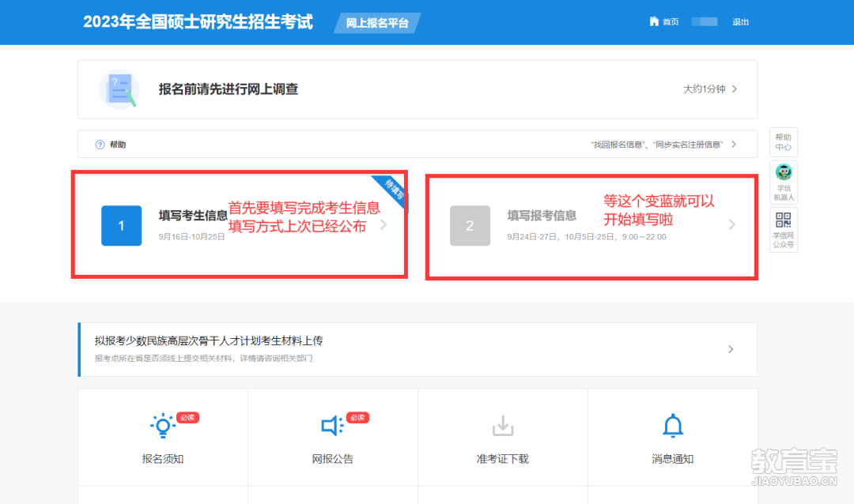The height and width of the screenshot is (504, 854).
Task: Click the 网上报名平台 header badge
Action: coord(377,23)
